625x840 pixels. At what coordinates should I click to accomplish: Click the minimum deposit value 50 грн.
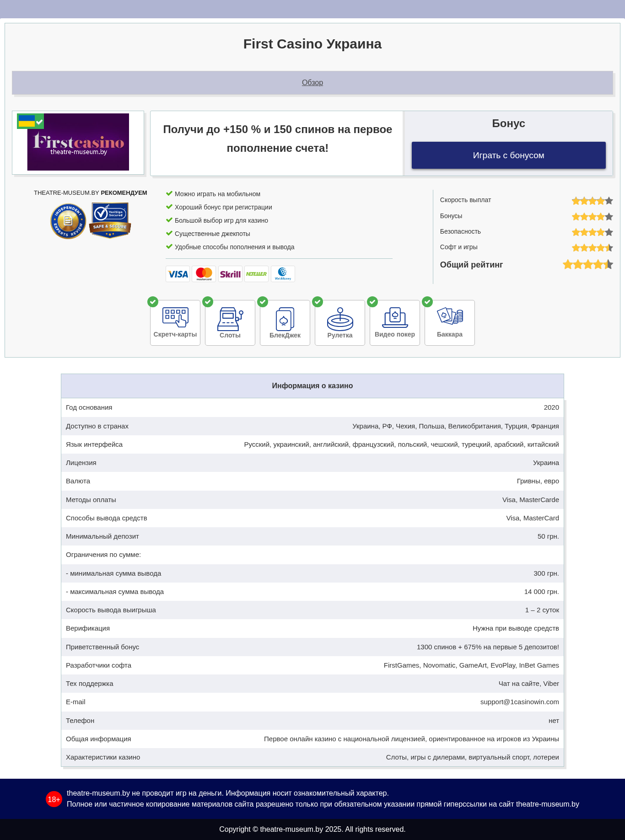[x=548, y=536]
